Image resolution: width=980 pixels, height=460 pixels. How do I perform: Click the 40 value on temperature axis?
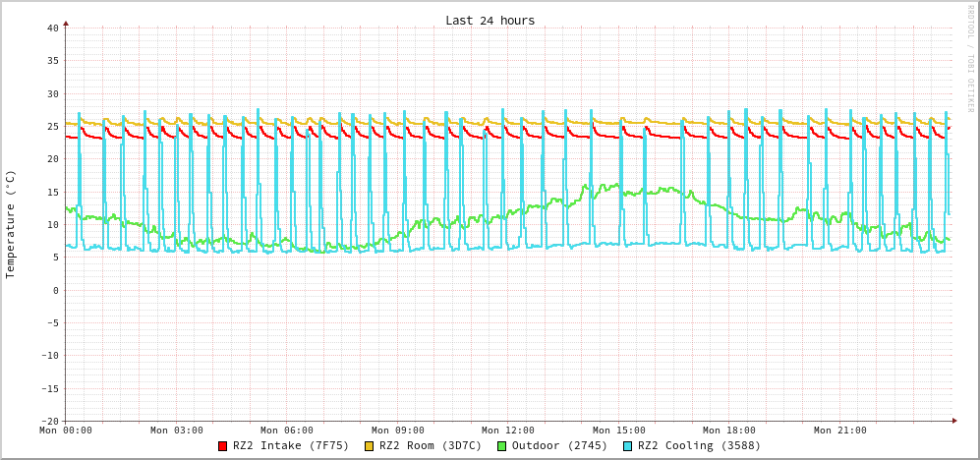tap(52, 28)
